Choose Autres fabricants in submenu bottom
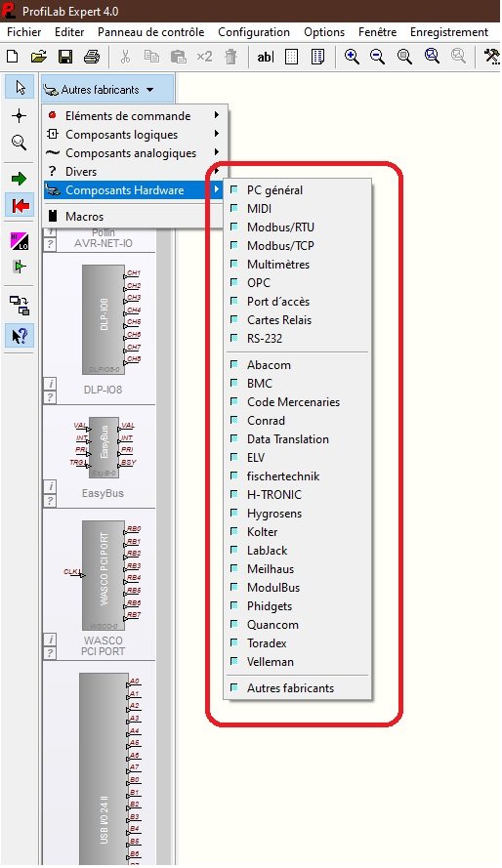This screenshot has width=502, height=868. (298, 688)
